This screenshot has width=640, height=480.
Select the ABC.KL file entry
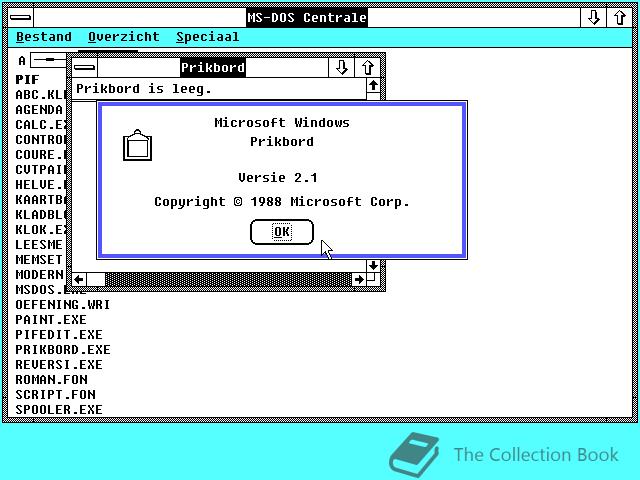(x=40, y=95)
